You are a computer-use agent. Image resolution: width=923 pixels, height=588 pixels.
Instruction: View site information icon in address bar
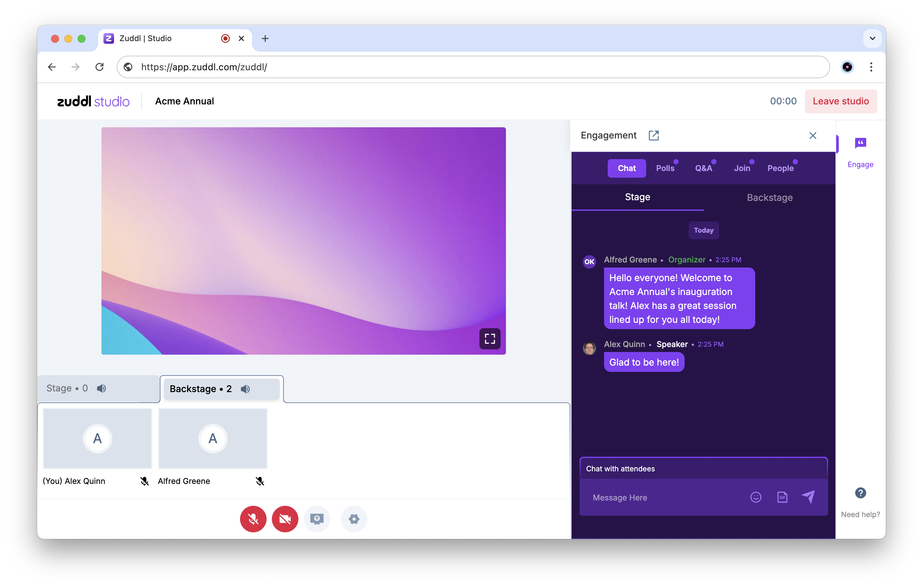(128, 67)
